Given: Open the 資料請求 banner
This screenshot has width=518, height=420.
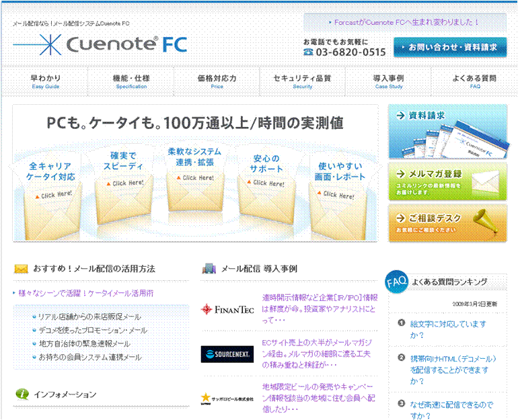Looking at the screenshot, I should coord(448,132).
